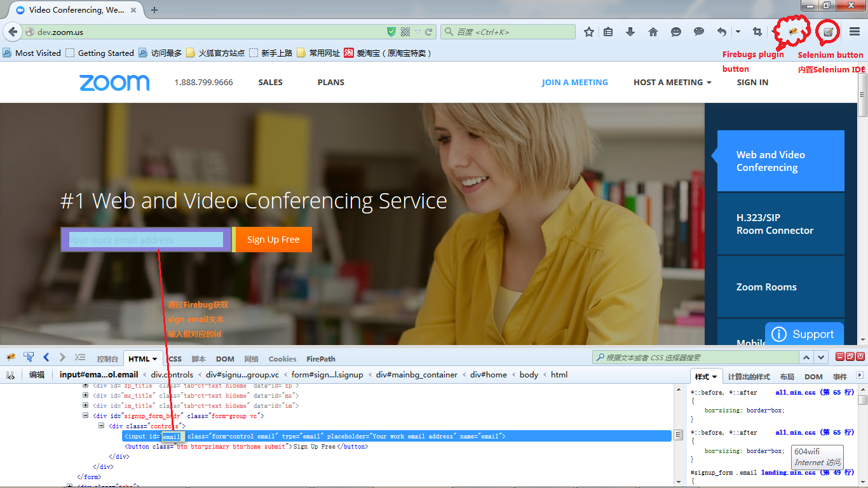This screenshot has height=488, width=868.
Task: Toggle the Firebug command line icon
Action: point(80,357)
